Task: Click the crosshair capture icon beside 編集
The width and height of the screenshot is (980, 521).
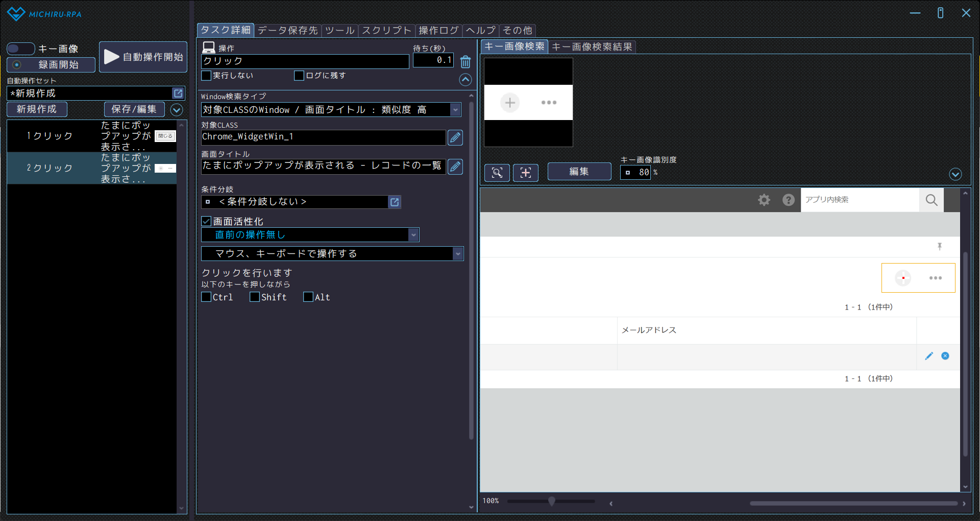Action: coord(525,173)
